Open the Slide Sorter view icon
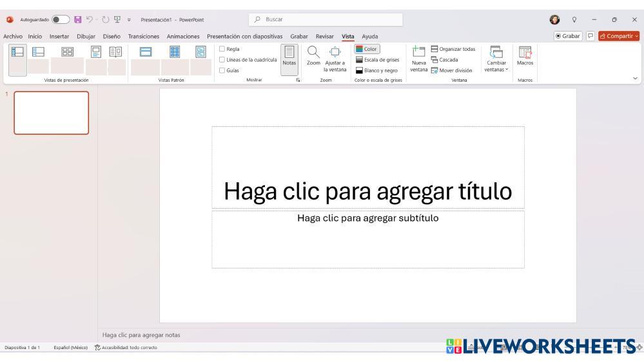Screen dimensions: 644x362 [67, 52]
